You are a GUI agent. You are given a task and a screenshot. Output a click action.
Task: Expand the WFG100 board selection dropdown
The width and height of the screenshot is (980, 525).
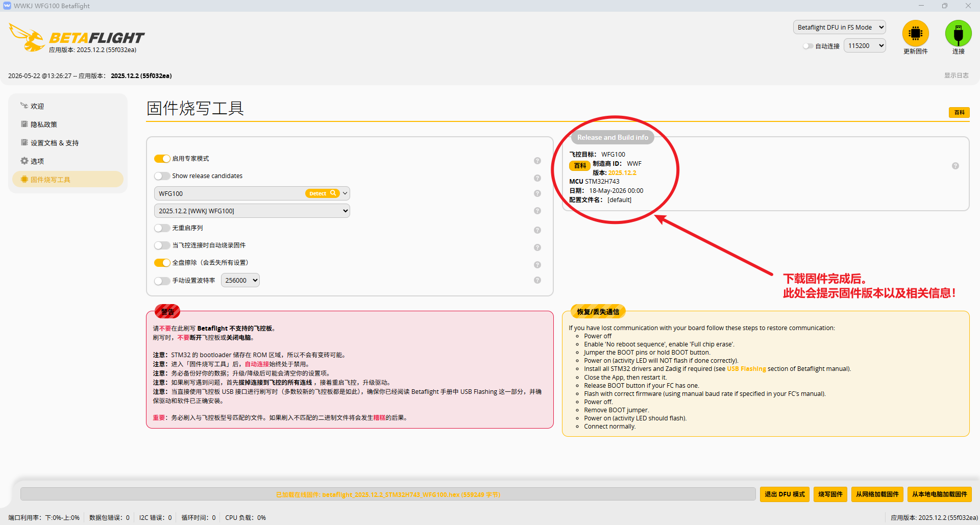[x=345, y=193]
